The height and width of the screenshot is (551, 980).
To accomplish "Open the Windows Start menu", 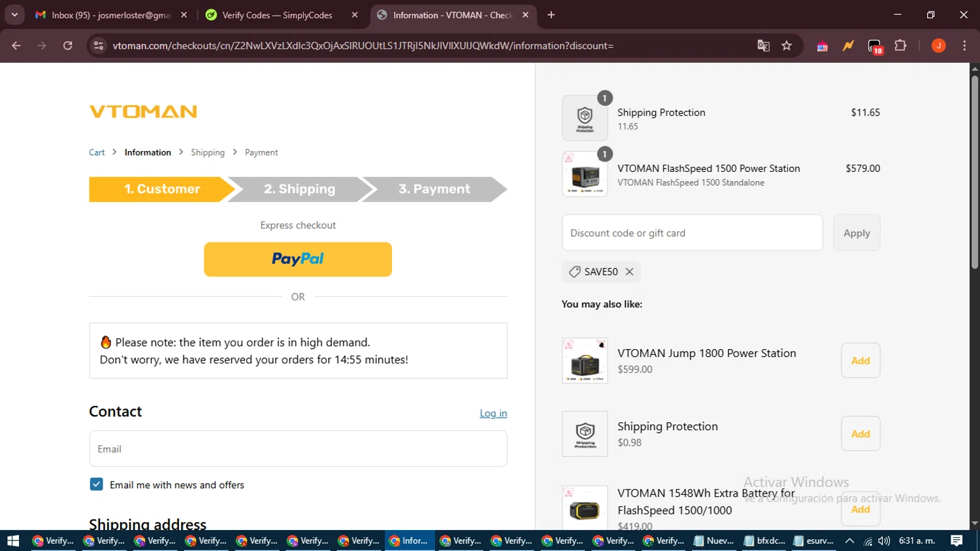I will 13,541.
